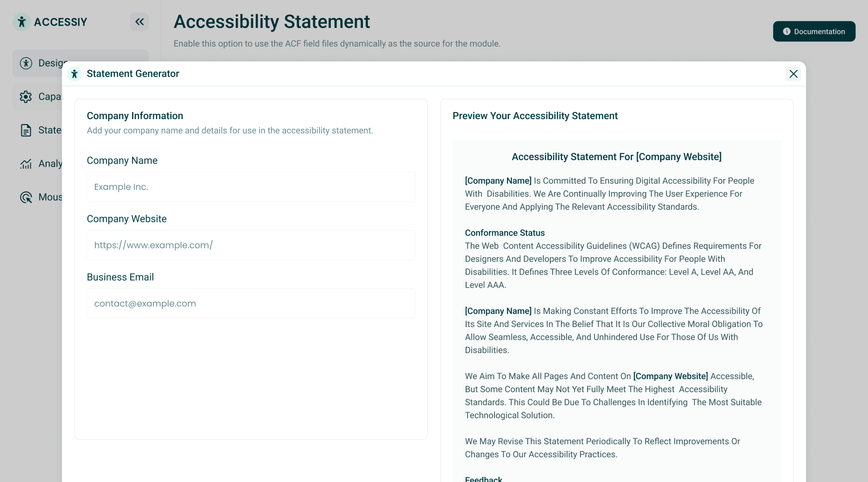Screen dimensions: 868x482
Task: Open the Statement document icon in sidebar
Action: [x=26, y=130]
